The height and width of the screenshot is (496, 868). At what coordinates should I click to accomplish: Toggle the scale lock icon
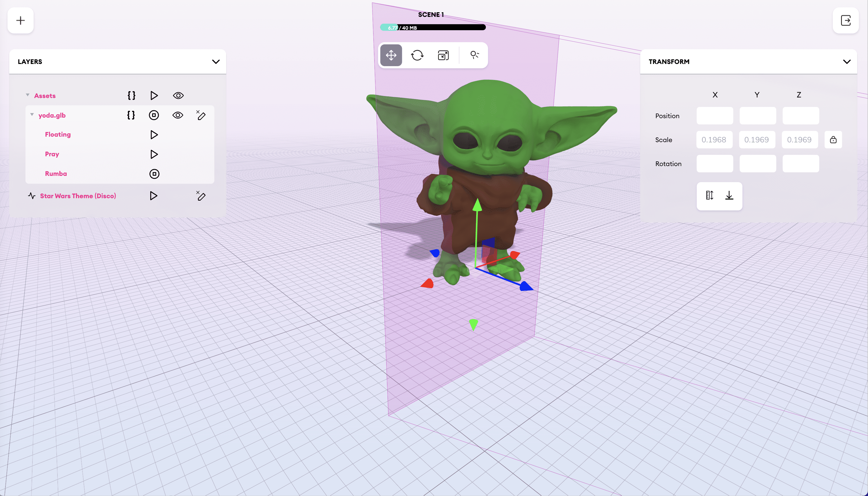click(x=833, y=140)
